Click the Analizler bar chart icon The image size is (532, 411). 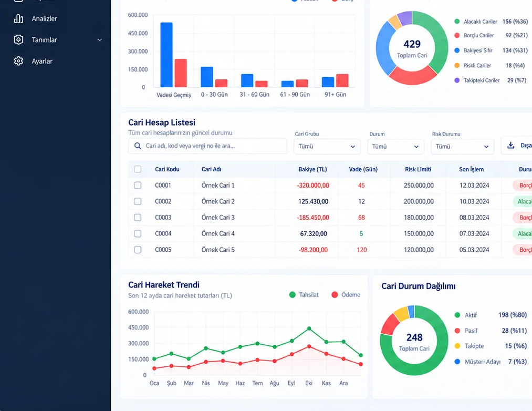coord(19,19)
